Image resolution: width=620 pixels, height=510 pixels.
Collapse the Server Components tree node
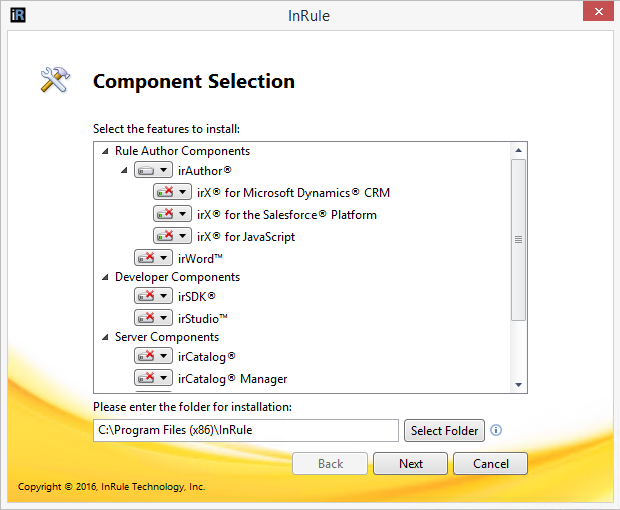click(105, 338)
